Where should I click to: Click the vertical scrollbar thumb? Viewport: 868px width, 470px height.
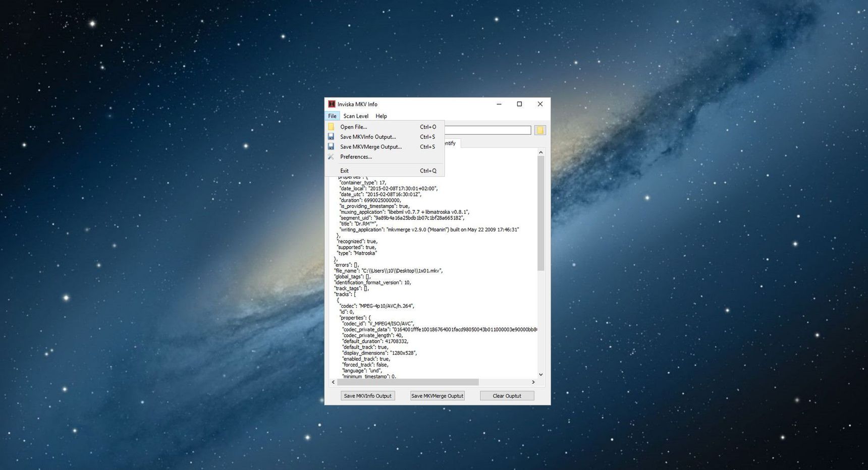coord(541,213)
